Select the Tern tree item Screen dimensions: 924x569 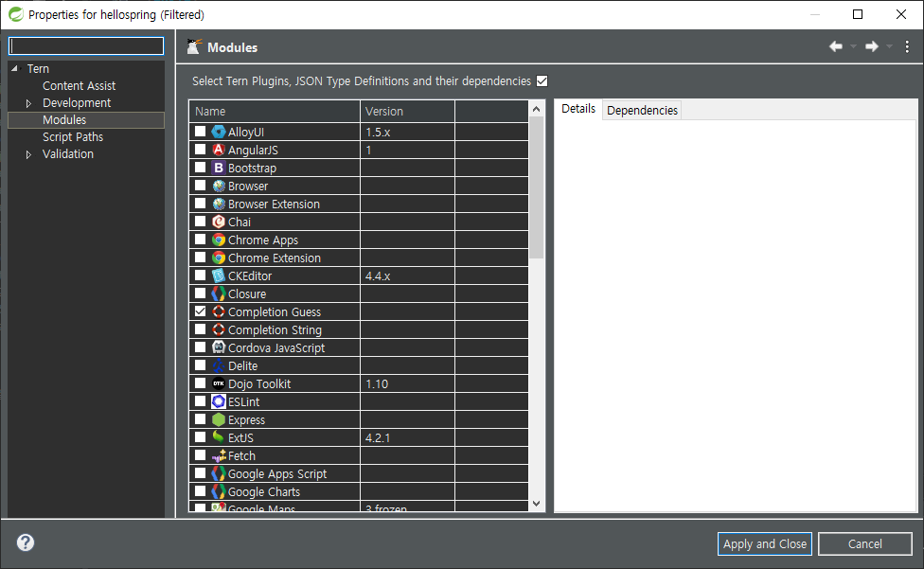(x=38, y=69)
